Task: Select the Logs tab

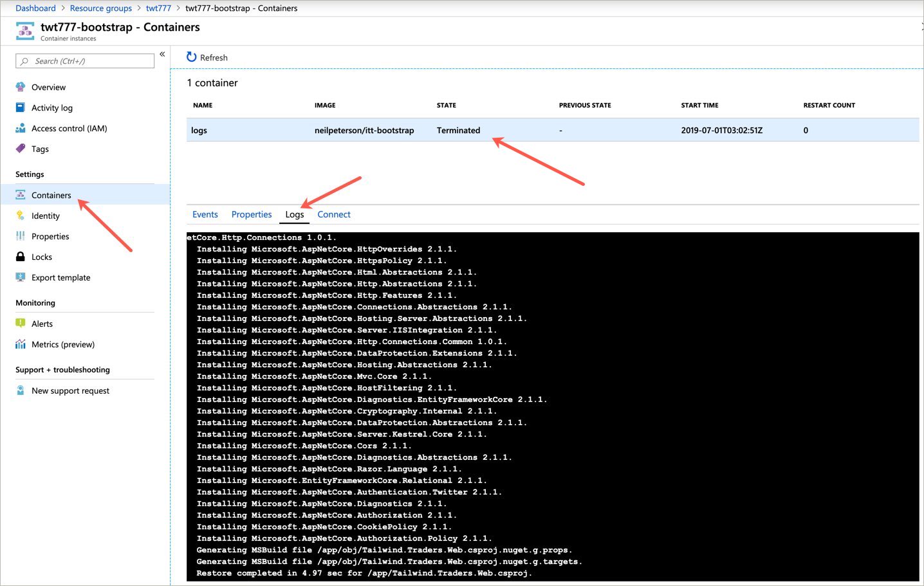Action: coord(295,214)
